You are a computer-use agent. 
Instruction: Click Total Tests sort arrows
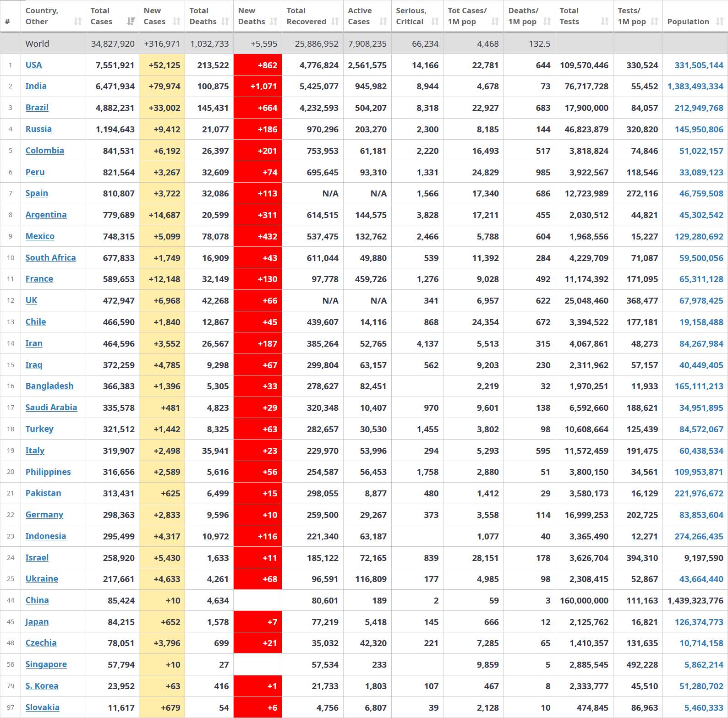coord(605,22)
